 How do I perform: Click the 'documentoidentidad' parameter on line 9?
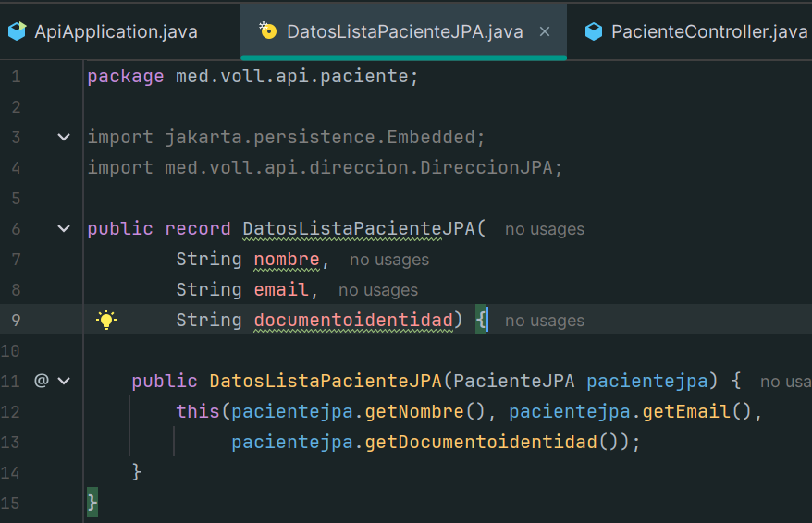coord(353,321)
